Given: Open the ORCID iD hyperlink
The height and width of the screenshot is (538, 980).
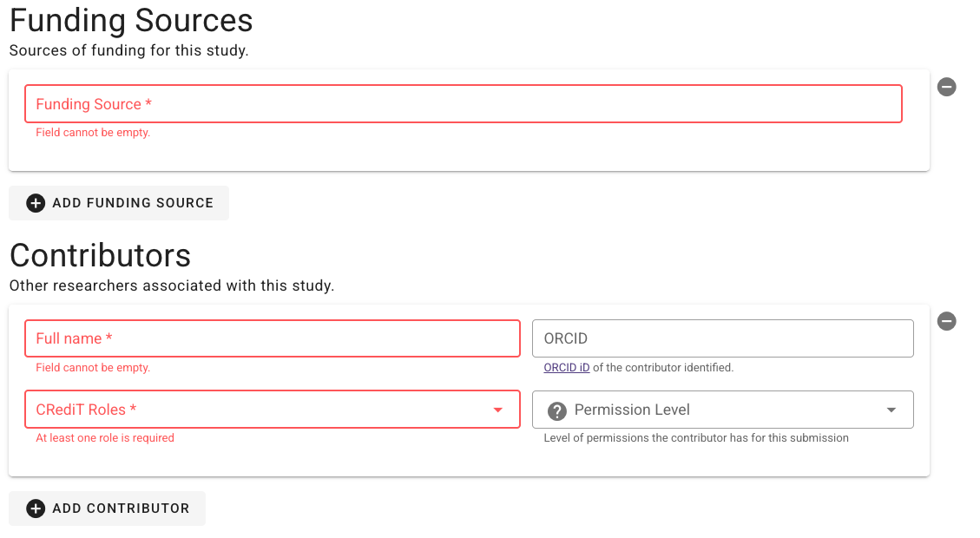Looking at the screenshot, I should pyautogui.click(x=566, y=367).
